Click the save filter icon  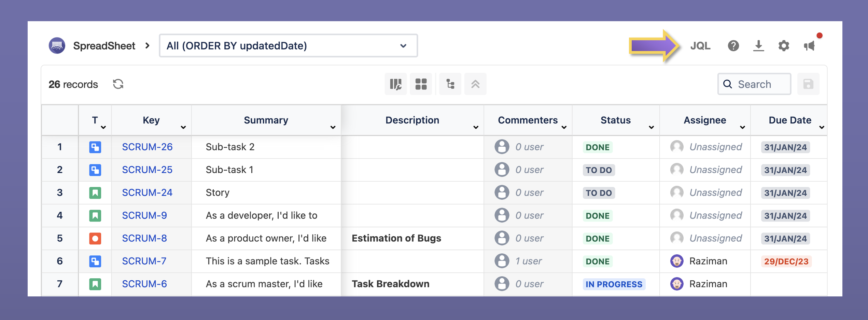[x=808, y=84]
